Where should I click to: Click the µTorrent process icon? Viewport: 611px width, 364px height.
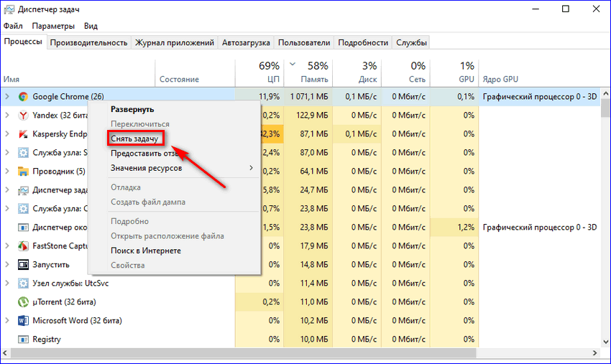[x=23, y=302]
